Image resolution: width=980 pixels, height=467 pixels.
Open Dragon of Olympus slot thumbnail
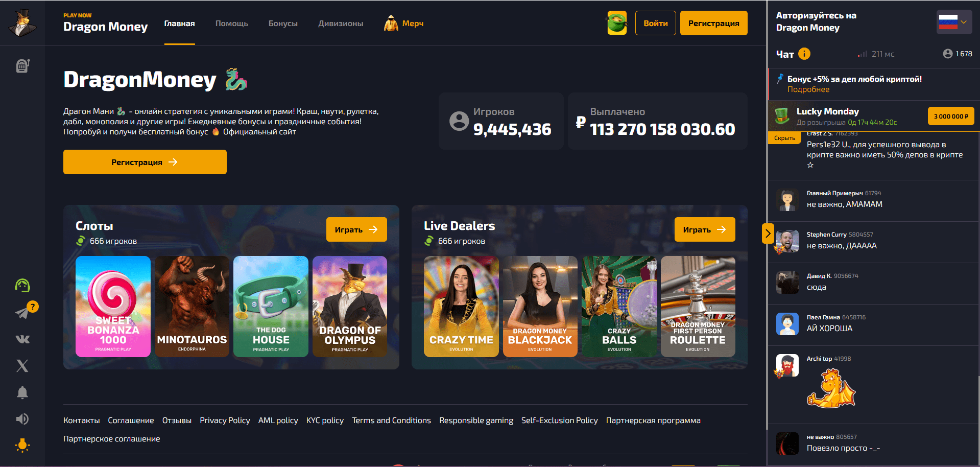(350, 307)
